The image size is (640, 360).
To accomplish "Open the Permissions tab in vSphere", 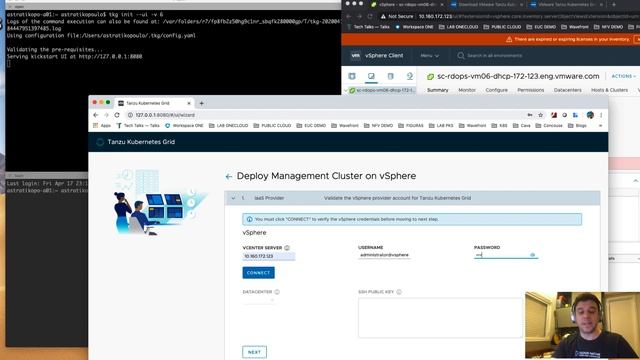I will (x=531, y=90).
